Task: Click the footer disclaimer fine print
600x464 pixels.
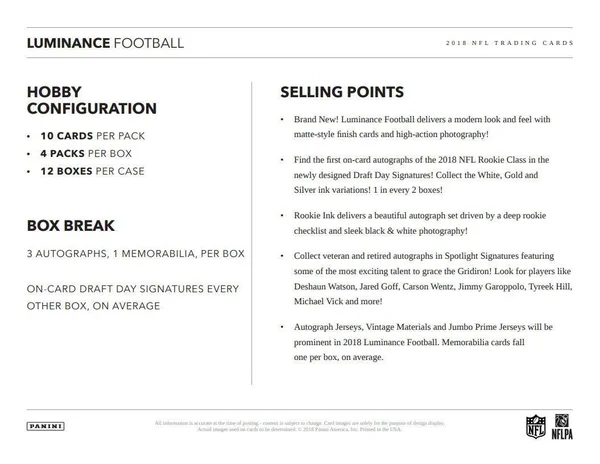Action: pos(300,426)
